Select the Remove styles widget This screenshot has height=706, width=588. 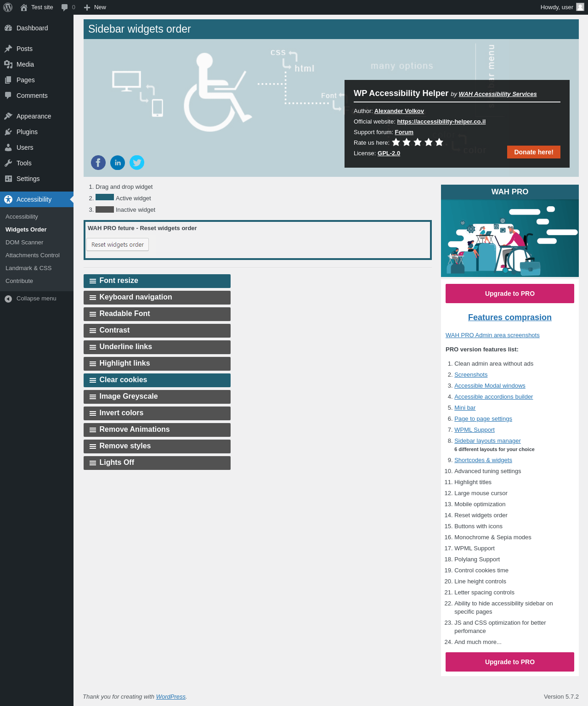click(x=157, y=446)
